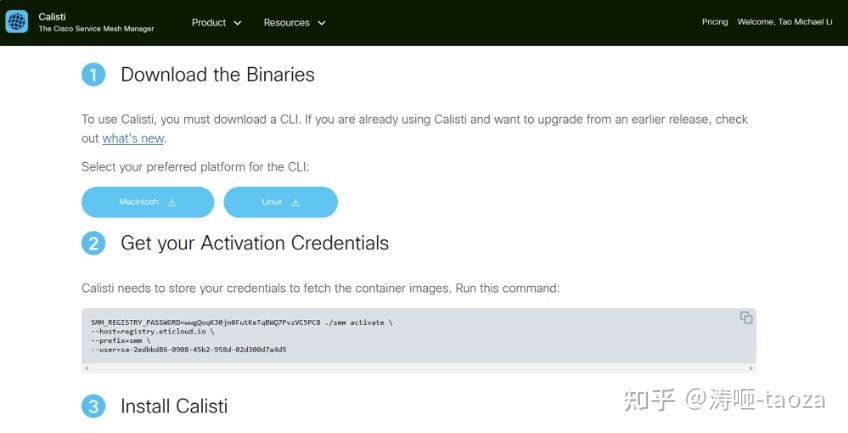
Task: Click the download arrow icon beside Linux
Action: (x=295, y=202)
